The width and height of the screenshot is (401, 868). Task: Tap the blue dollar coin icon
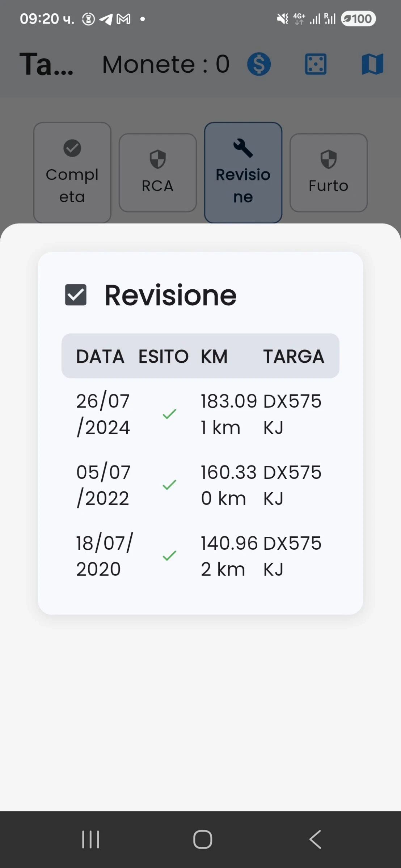tap(259, 64)
